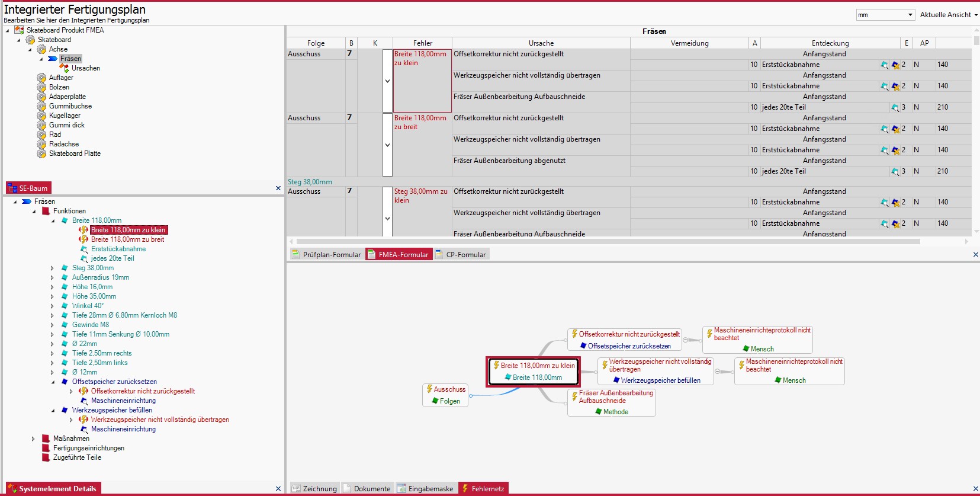This screenshot has width=980, height=496.
Task: Click the Skateboard Produkt FMEA root icon
Action: pyautogui.click(x=19, y=30)
